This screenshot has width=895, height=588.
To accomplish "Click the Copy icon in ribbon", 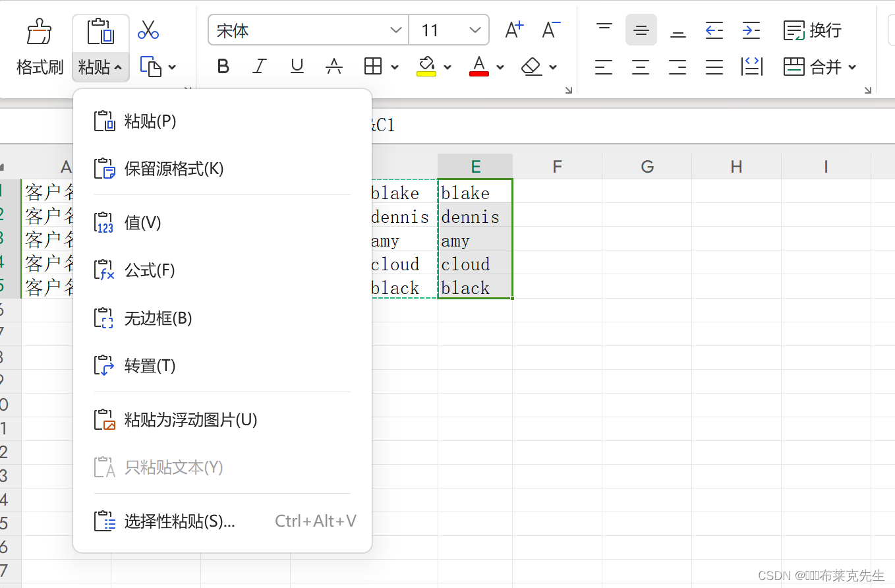I will pos(152,67).
